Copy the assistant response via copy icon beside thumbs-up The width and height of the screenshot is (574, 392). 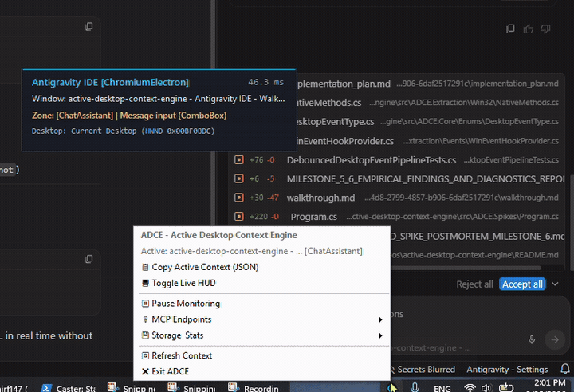pos(510,29)
